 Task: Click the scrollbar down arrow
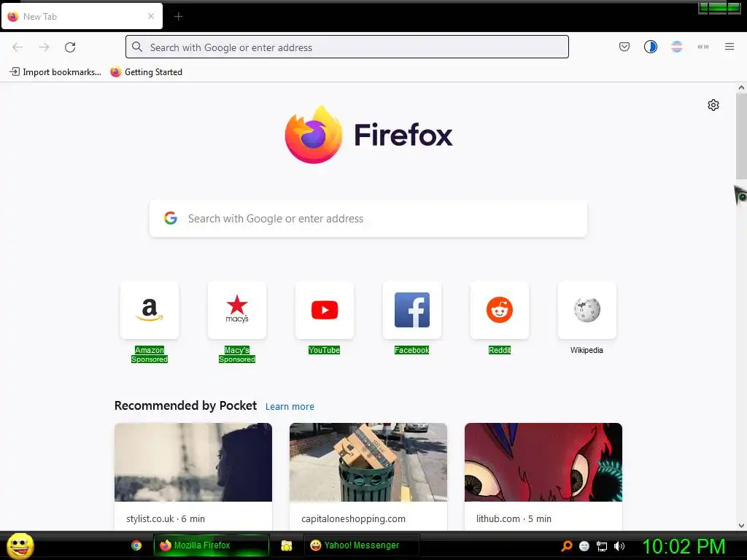tap(741, 526)
